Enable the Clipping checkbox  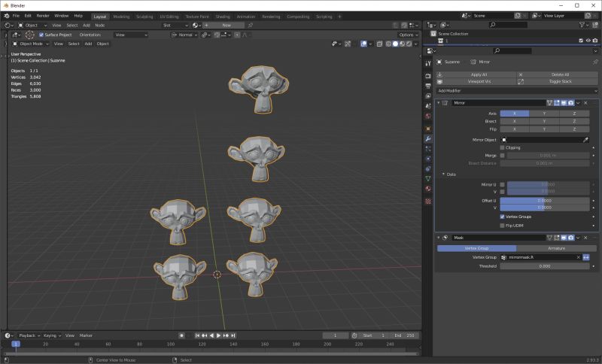click(x=502, y=147)
